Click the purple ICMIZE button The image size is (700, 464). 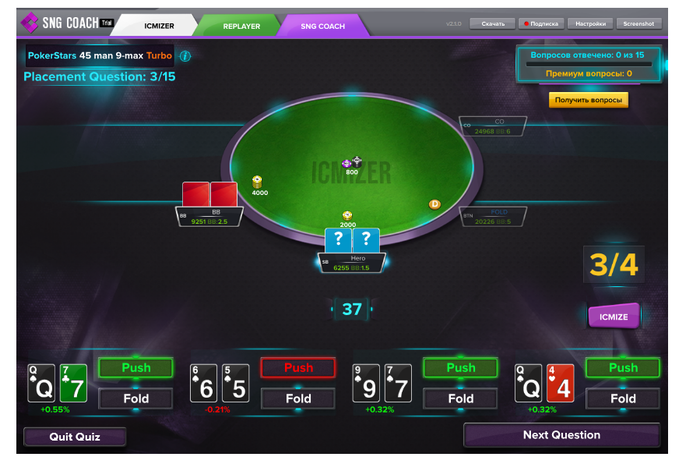(x=613, y=317)
